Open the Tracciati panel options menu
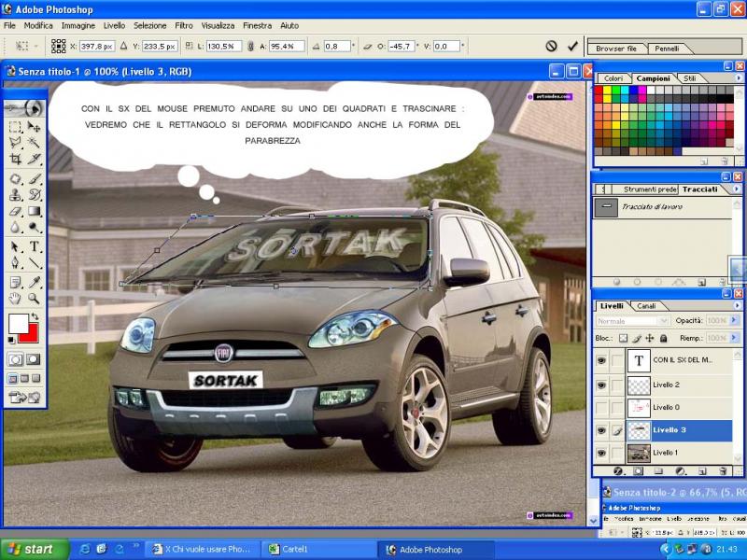This screenshot has height=560, width=747. click(737, 189)
